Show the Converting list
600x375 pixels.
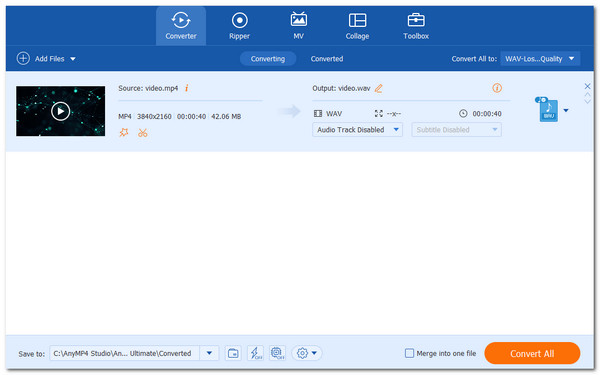(268, 59)
